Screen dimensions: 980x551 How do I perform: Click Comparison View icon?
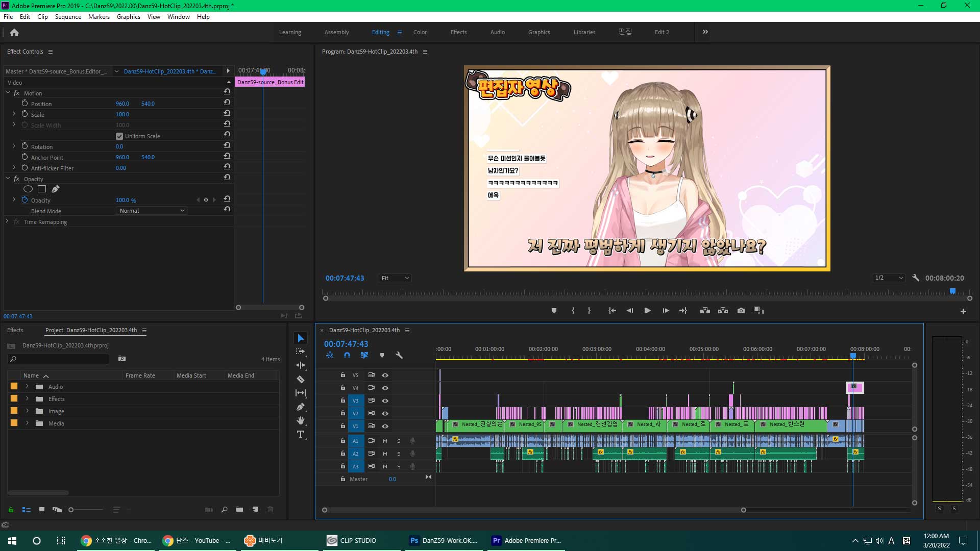coord(759,311)
